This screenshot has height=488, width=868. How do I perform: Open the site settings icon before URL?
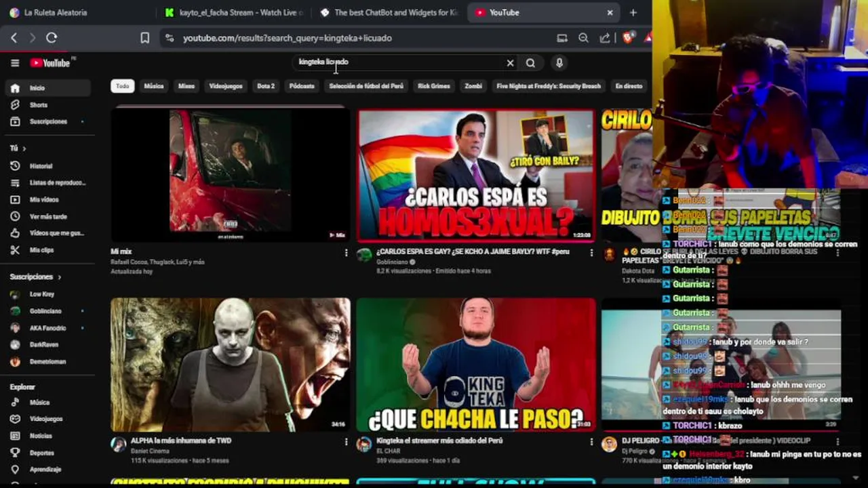[x=169, y=38]
